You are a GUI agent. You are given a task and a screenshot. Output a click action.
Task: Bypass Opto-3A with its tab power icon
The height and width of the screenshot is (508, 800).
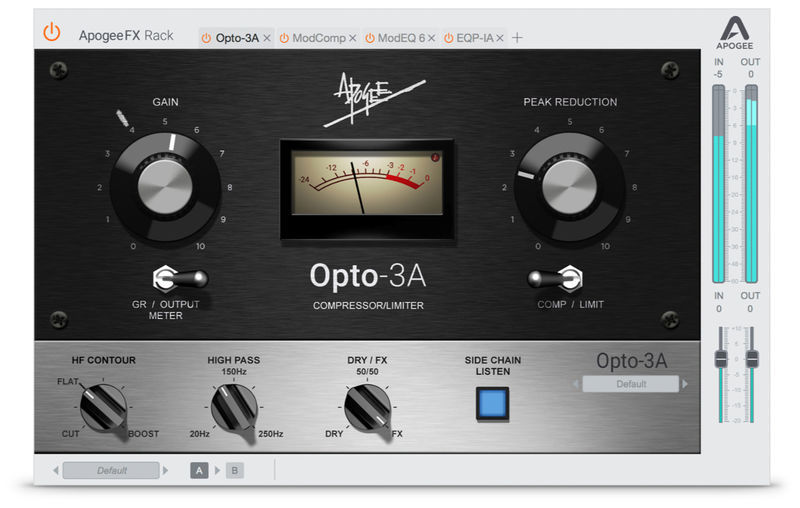pos(206,38)
